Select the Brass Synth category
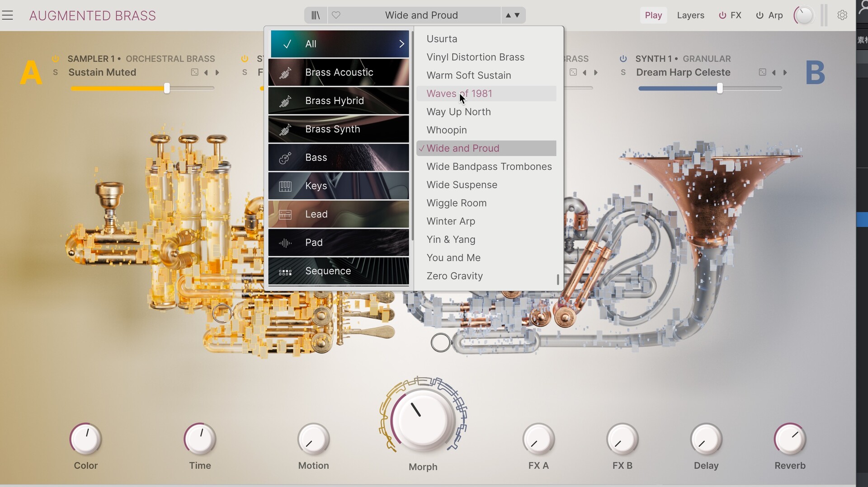 click(339, 129)
